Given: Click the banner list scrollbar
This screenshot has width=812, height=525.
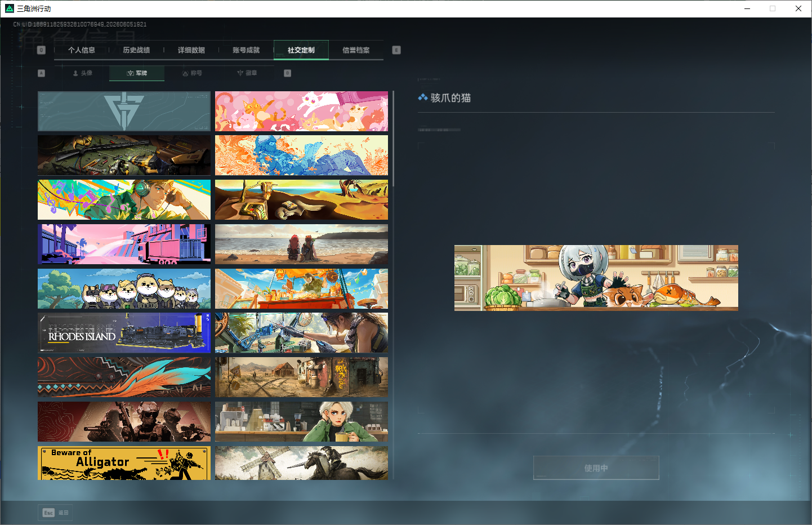Looking at the screenshot, I should point(394,139).
